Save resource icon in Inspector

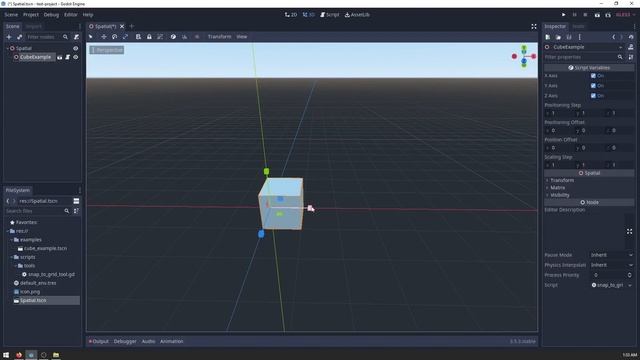(x=569, y=37)
